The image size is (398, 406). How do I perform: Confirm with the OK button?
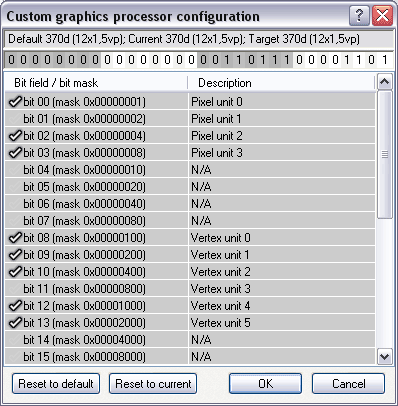pyautogui.click(x=265, y=384)
